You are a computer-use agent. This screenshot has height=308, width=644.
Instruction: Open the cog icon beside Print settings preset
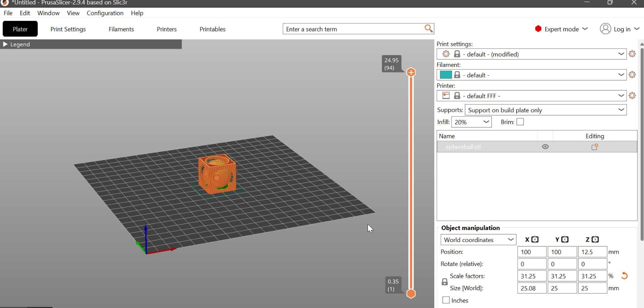(632, 54)
